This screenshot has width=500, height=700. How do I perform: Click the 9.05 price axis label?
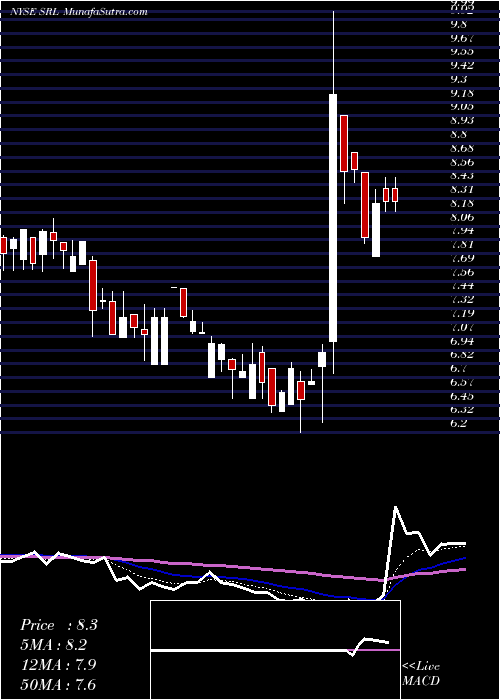[x=462, y=107]
